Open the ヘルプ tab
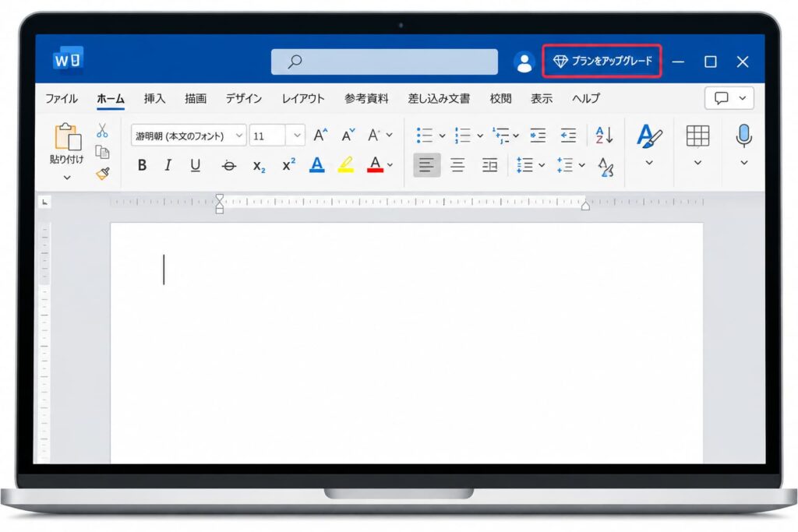 point(585,98)
